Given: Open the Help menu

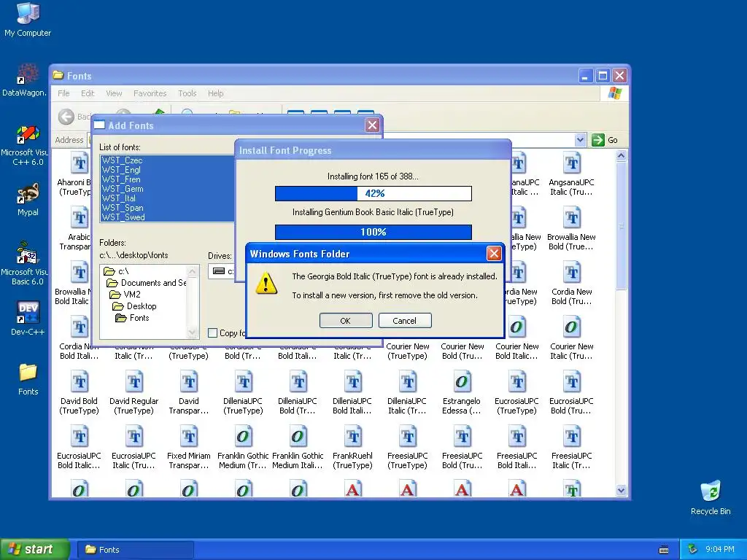Looking at the screenshot, I should pyautogui.click(x=215, y=93).
